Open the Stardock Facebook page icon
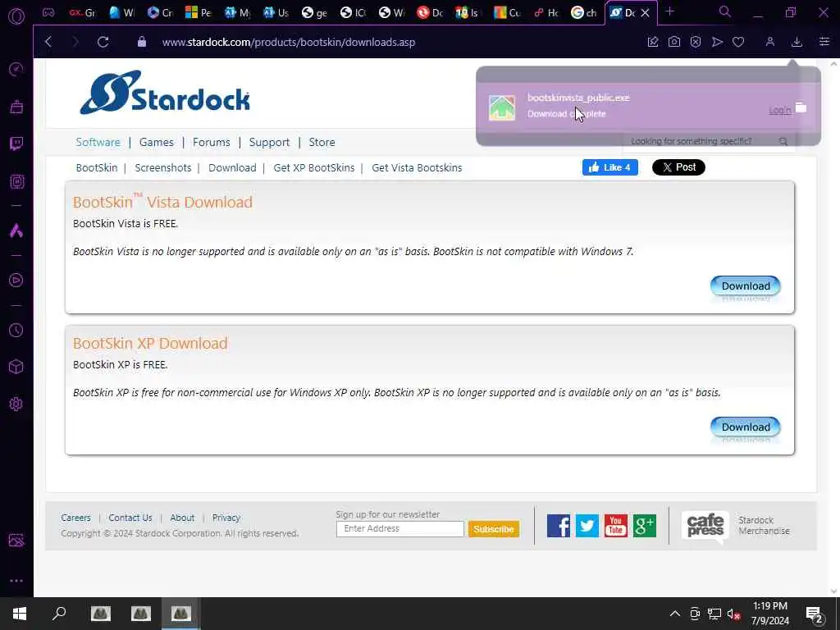 558,526
